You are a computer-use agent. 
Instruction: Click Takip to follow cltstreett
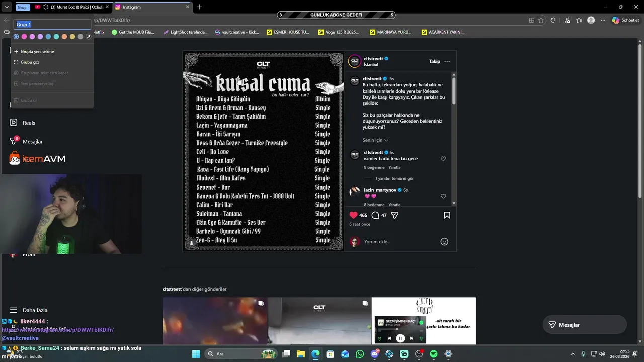434,61
